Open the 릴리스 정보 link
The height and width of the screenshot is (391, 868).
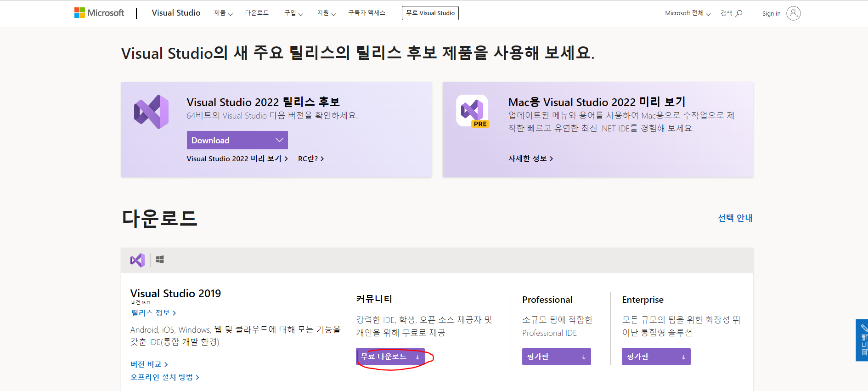pyautogui.click(x=153, y=313)
